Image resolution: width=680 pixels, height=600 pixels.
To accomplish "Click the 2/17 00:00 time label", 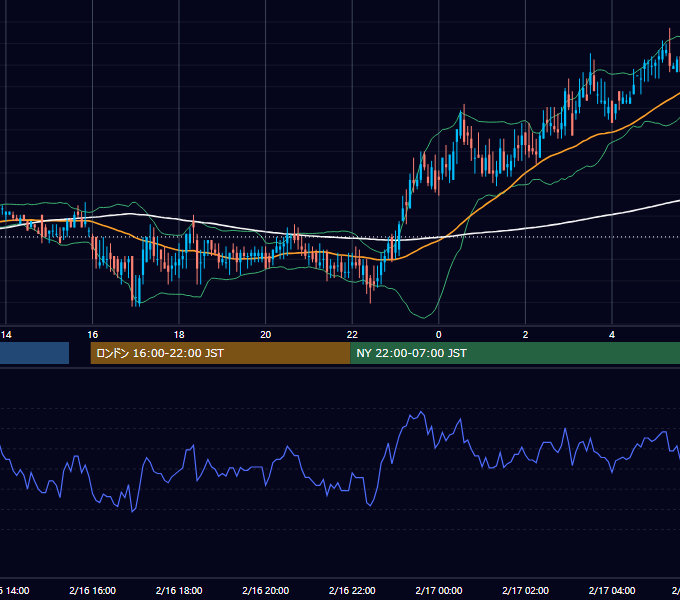I will click(438, 590).
